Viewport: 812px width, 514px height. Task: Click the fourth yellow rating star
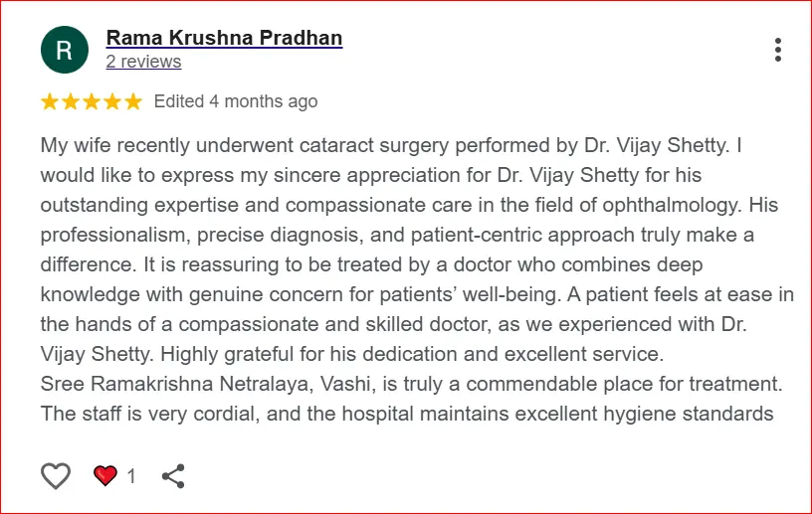coord(111,101)
